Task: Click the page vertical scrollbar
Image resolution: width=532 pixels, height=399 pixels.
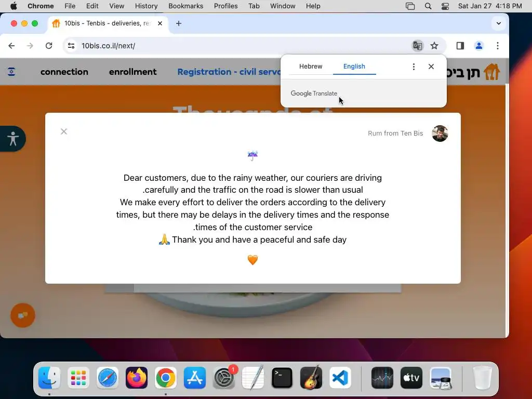Action: (x=507, y=210)
